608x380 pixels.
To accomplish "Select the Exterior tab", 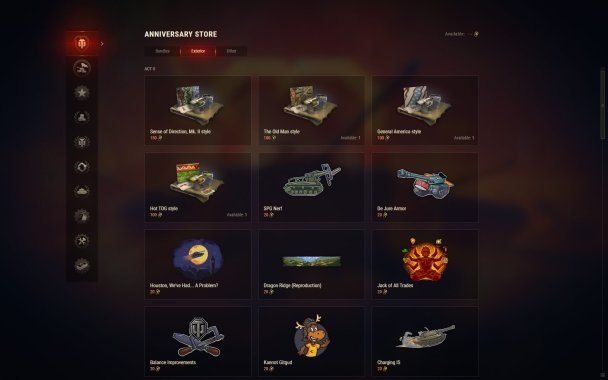I will (x=198, y=51).
